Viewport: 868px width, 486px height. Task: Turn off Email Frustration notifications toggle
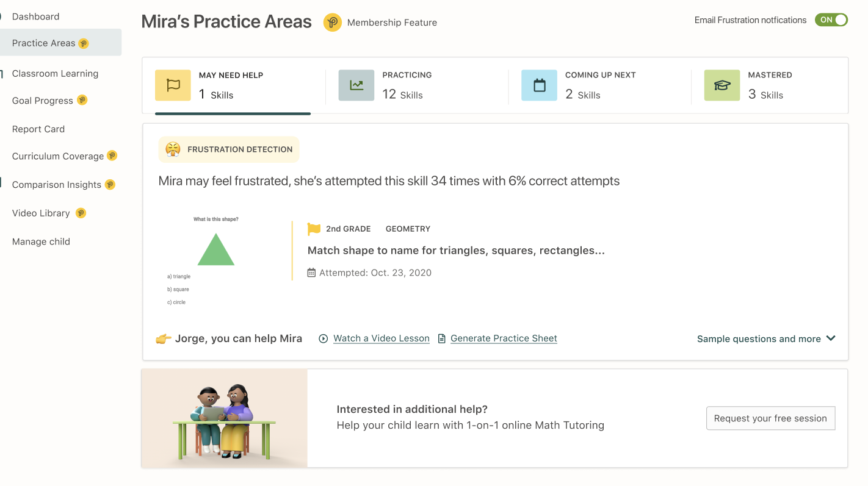(x=831, y=20)
